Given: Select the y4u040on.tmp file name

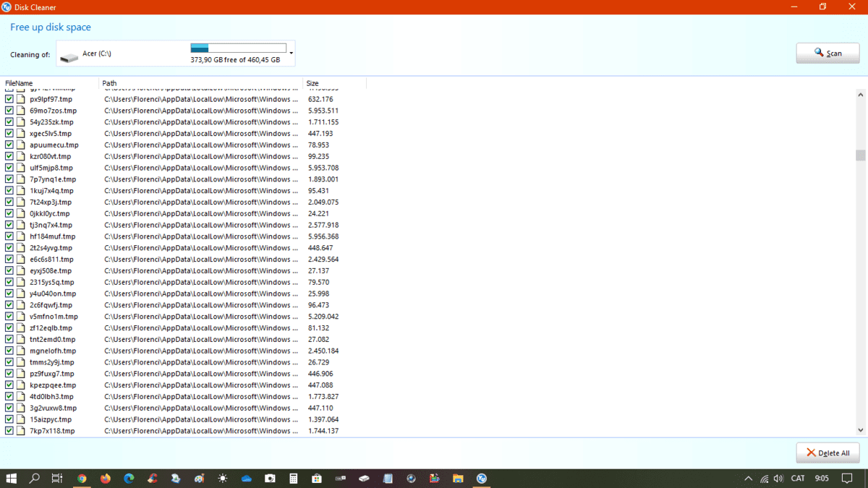Looking at the screenshot, I should coord(52,294).
